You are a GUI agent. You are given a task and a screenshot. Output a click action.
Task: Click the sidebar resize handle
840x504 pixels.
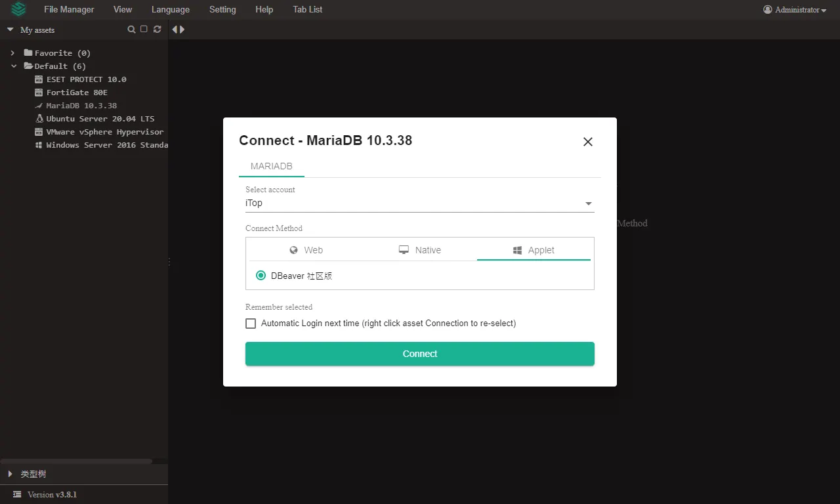click(x=169, y=262)
